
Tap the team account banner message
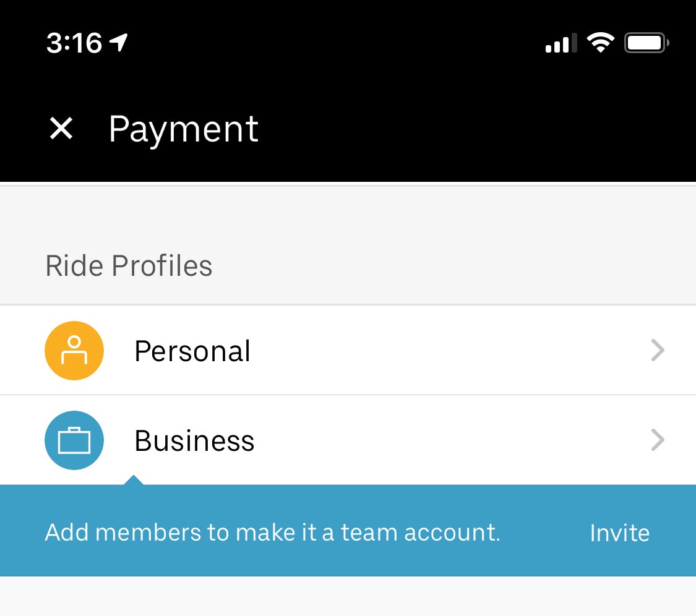272,532
